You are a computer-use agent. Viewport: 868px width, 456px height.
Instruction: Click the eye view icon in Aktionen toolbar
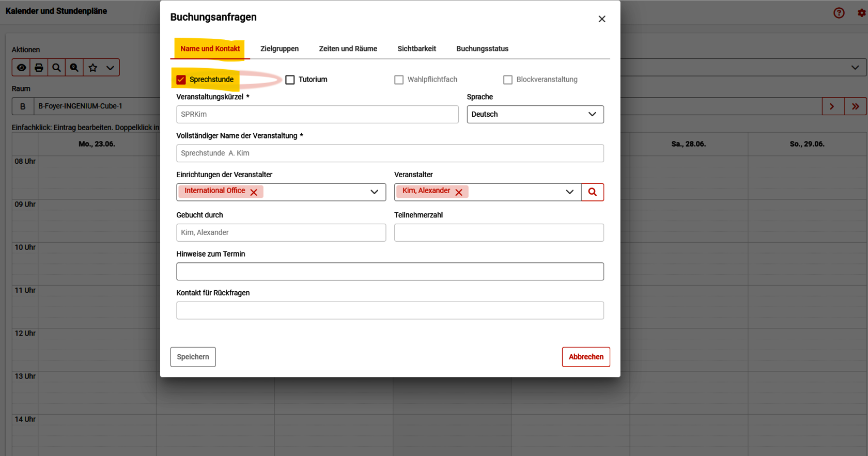coord(21,68)
